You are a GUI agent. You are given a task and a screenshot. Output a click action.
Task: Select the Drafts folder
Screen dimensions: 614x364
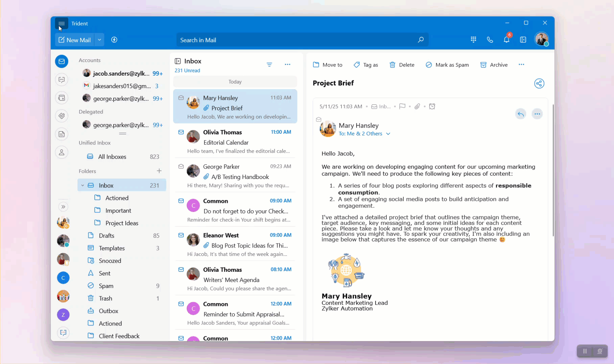tap(122, 236)
